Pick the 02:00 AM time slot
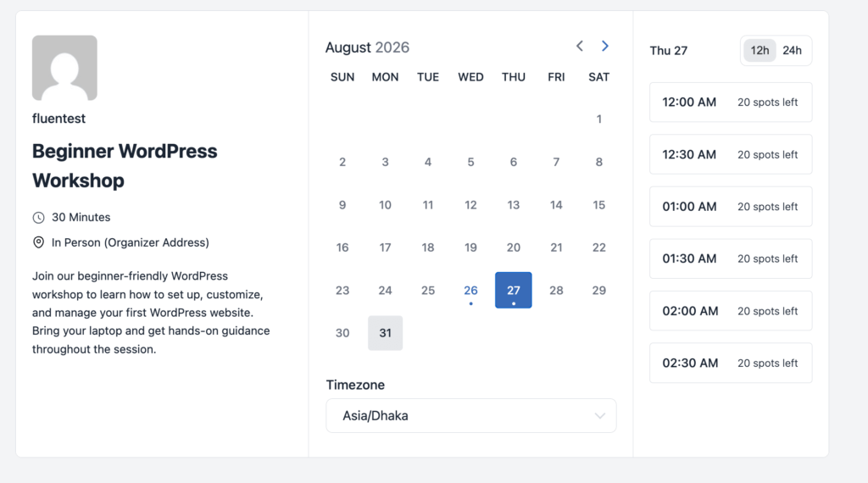 tap(731, 311)
